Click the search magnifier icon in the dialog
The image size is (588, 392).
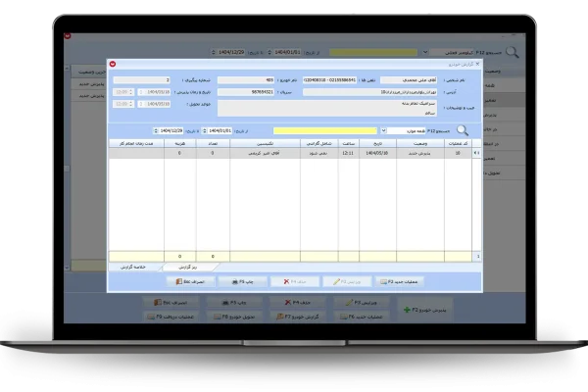[x=462, y=128]
